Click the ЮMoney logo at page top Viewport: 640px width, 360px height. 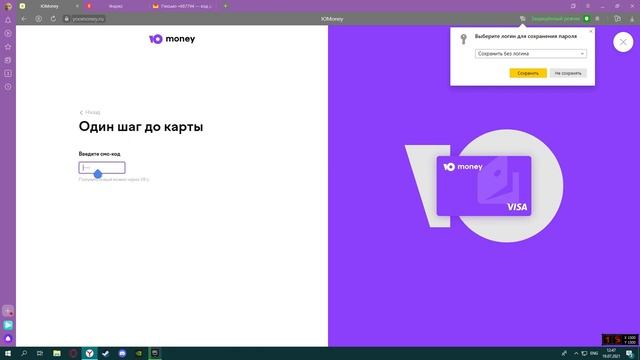172,39
